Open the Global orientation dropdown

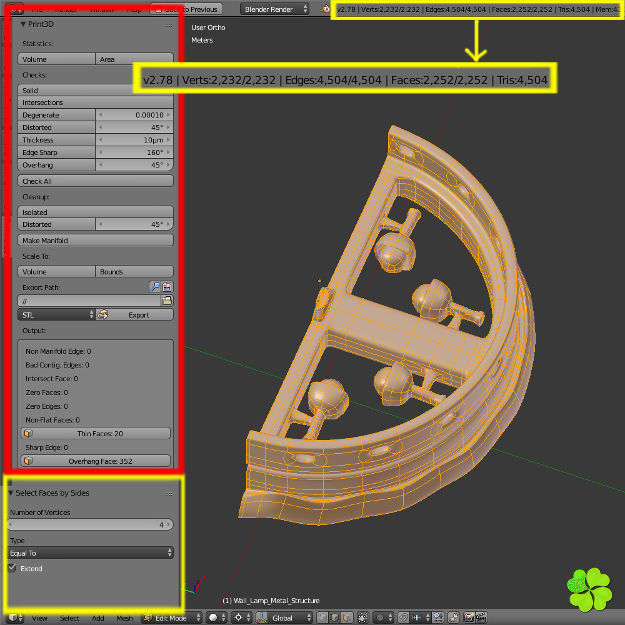[x=290, y=617]
